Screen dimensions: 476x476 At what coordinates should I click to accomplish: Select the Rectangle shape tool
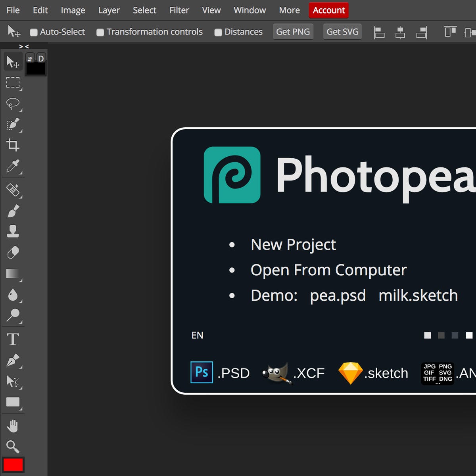pos(13,402)
